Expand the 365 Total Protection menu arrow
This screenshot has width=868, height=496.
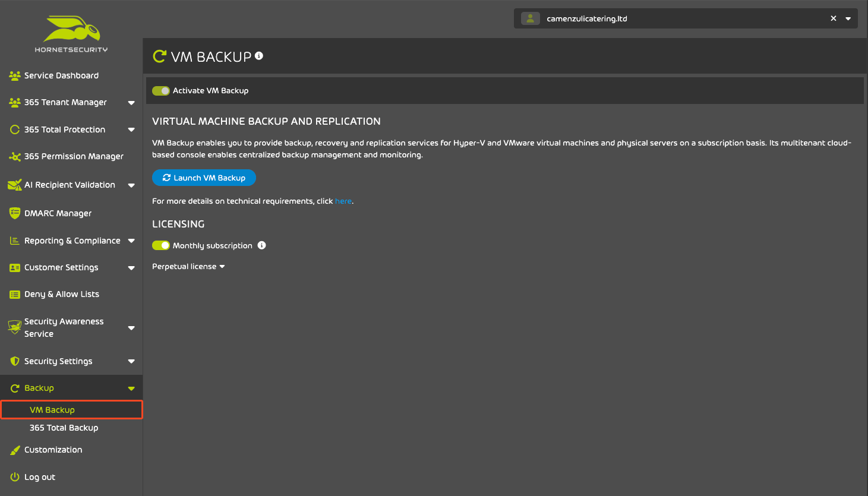click(131, 129)
